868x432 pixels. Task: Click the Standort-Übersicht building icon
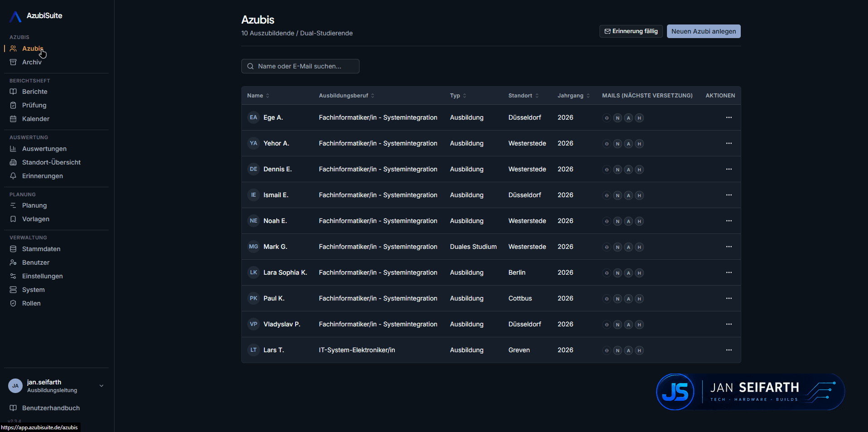13,162
